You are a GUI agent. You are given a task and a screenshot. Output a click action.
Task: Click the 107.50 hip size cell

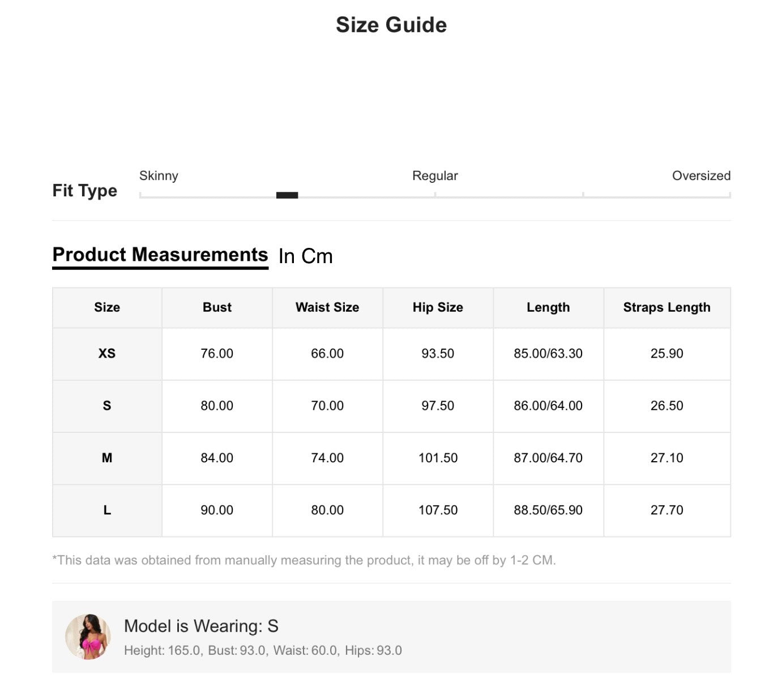coord(438,510)
